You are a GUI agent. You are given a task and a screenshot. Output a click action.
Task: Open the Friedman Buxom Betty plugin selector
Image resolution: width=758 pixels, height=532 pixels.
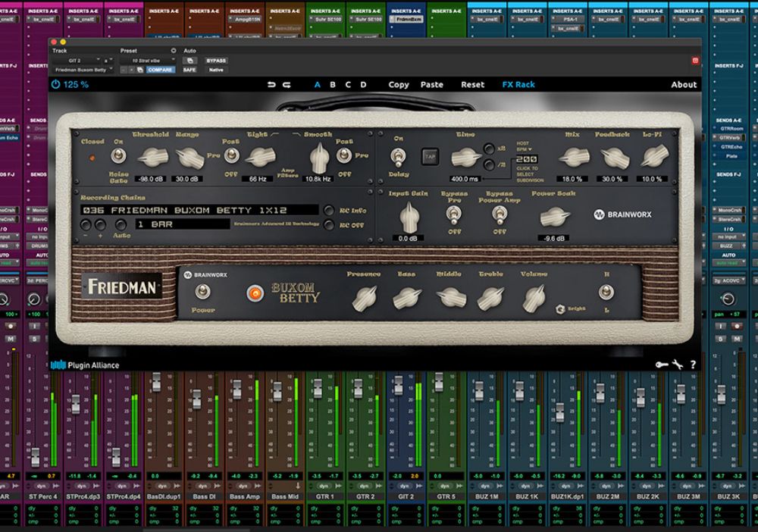tap(83, 70)
